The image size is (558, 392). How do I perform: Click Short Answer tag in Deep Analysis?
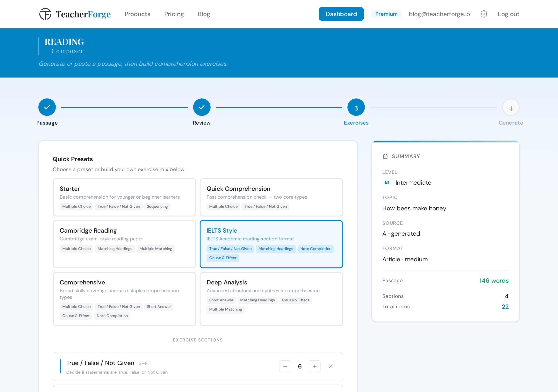221,300
